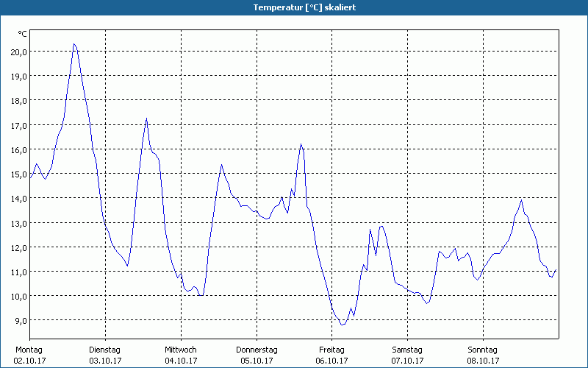The image size is (588, 368).
Task: Click the 9,0 label on the y-axis
Action: click(20, 321)
